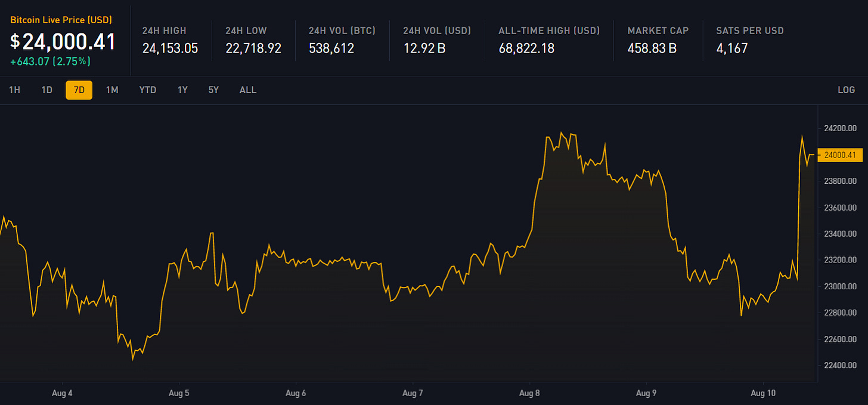
Task: Select the active 7D range tab
Action: [x=79, y=90]
